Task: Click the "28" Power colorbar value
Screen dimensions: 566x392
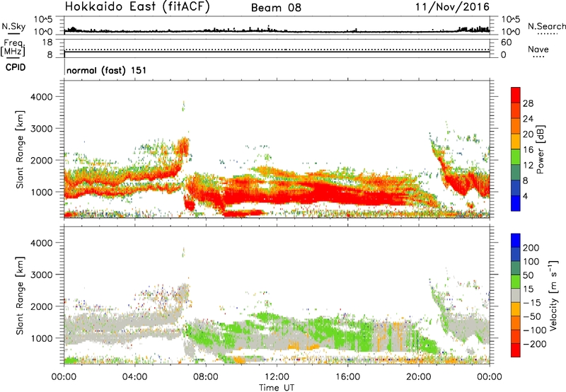Action: 528,103
